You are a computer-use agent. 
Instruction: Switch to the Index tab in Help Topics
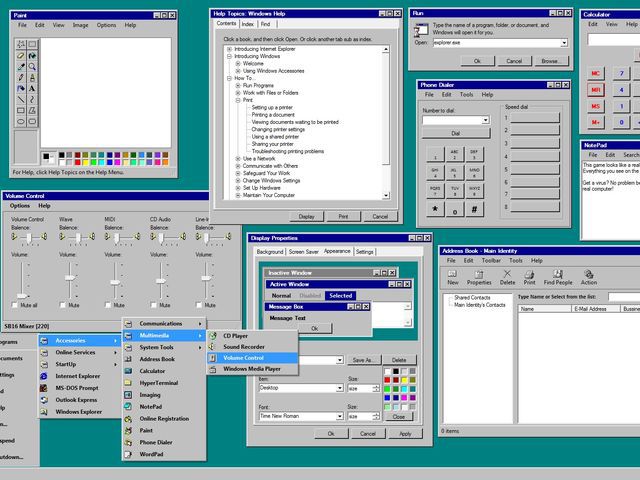(247, 24)
